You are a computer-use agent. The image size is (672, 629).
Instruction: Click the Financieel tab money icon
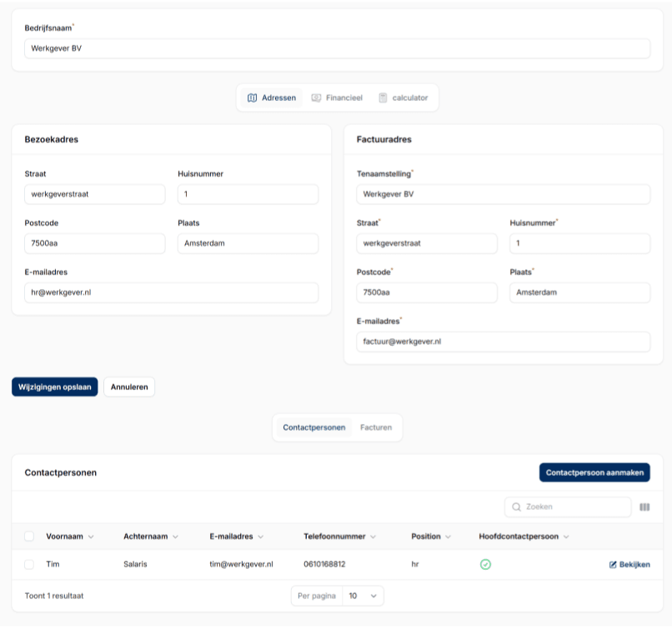pyautogui.click(x=316, y=98)
